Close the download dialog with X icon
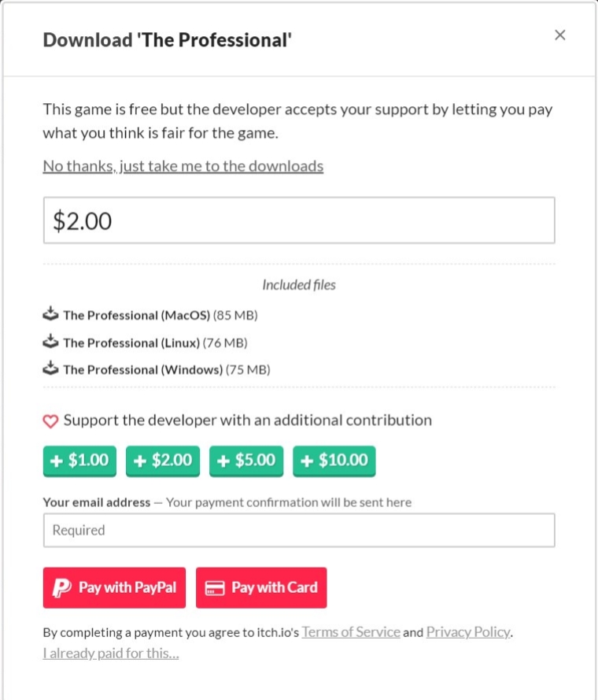Image resolution: width=598 pixels, height=700 pixels. (x=560, y=35)
